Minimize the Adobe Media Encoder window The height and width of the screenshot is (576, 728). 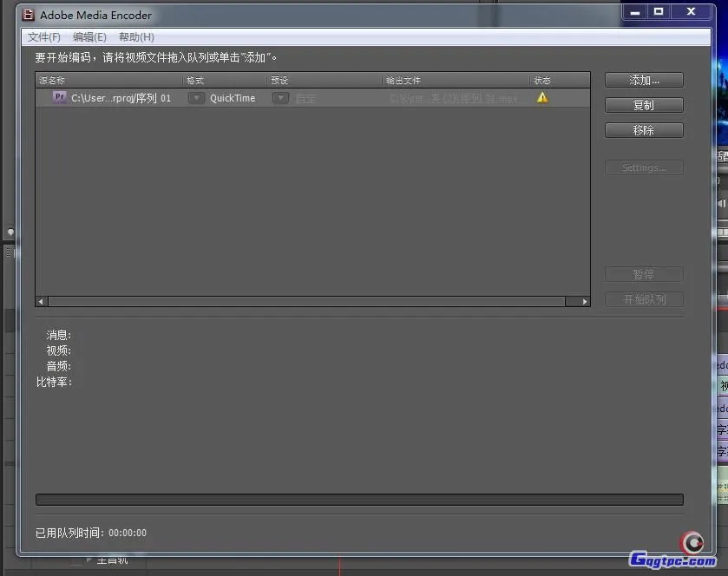633,11
